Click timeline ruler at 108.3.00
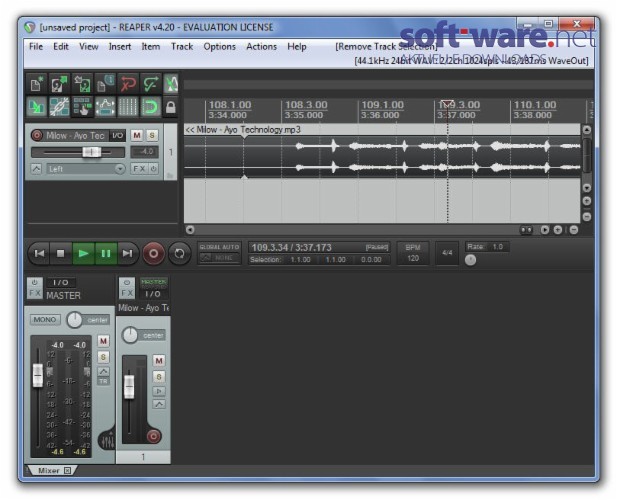This screenshot has width=617, height=500. [306, 105]
